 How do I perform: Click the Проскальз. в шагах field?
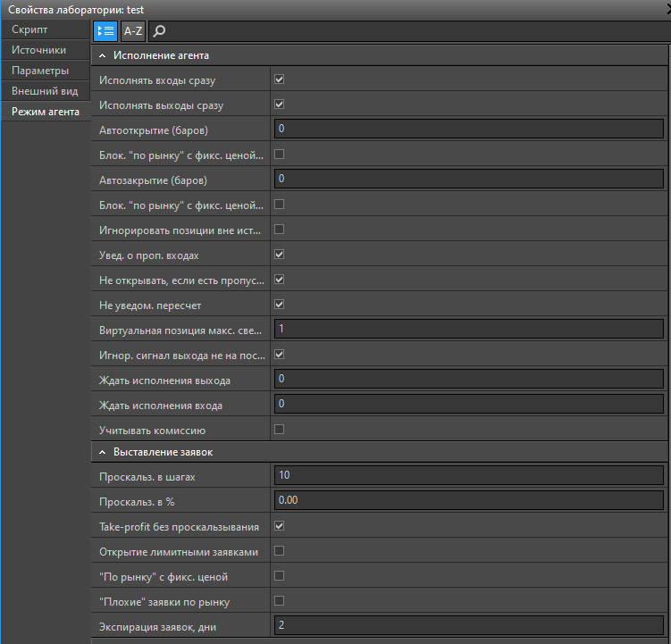pos(468,475)
